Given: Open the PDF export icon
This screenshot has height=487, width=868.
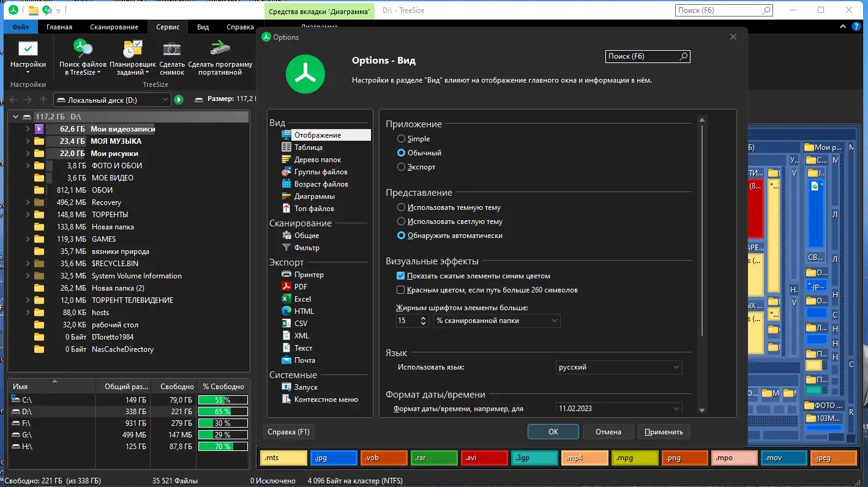Looking at the screenshot, I should pos(286,287).
